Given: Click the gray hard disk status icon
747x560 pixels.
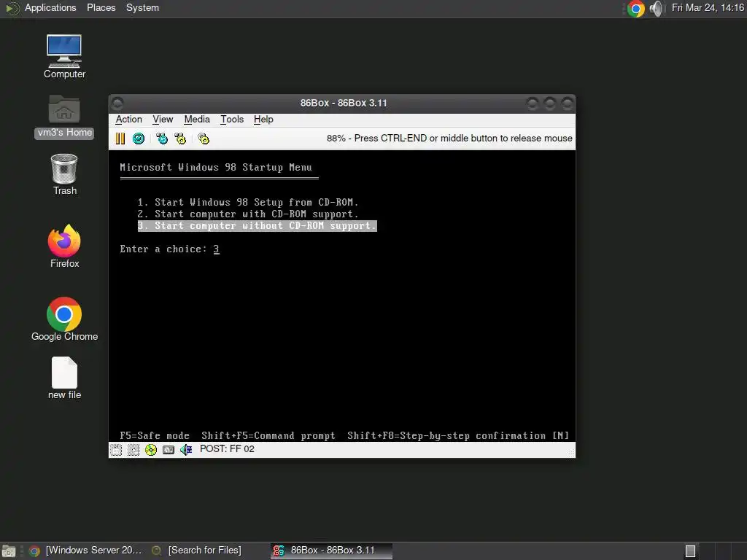Looking at the screenshot, I should [169, 449].
